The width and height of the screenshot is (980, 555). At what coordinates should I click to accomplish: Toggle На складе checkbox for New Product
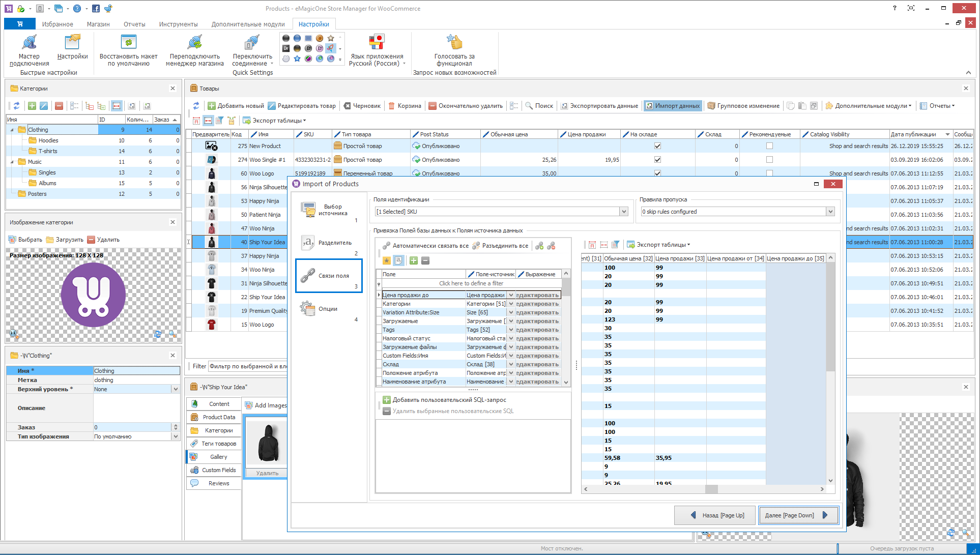coord(657,146)
